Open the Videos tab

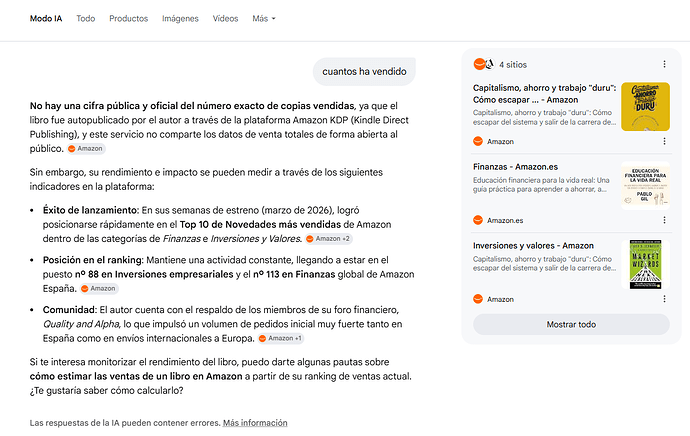click(225, 18)
